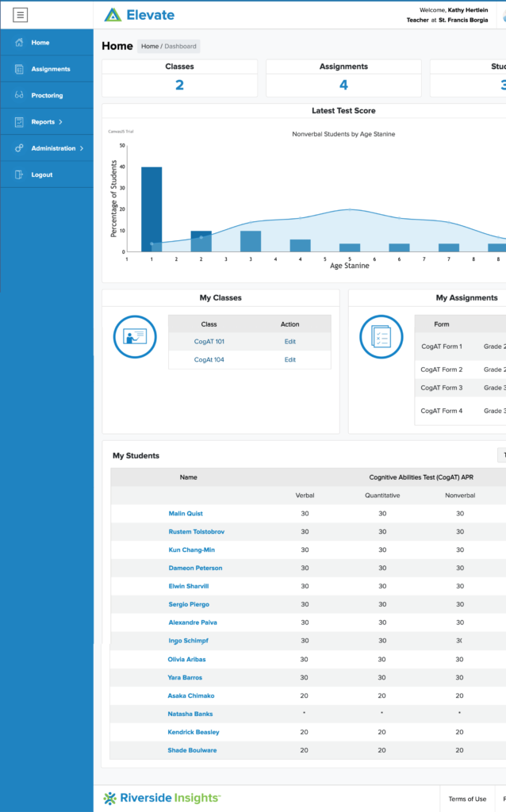506x812 pixels.
Task: Click the Logout door icon
Action: click(x=19, y=174)
